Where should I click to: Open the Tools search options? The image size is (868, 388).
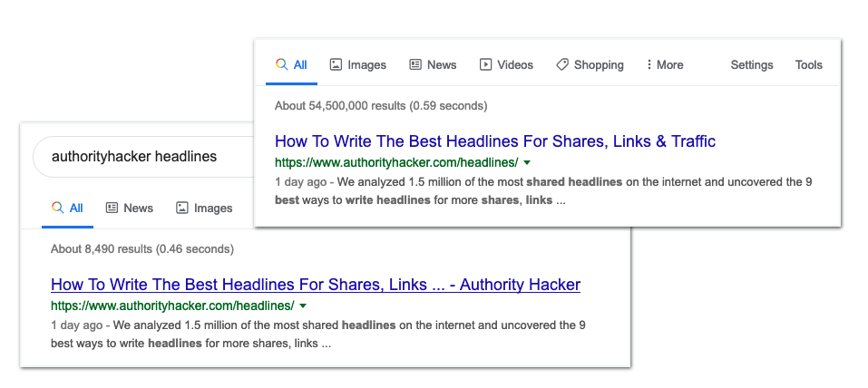click(x=809, y=64)
